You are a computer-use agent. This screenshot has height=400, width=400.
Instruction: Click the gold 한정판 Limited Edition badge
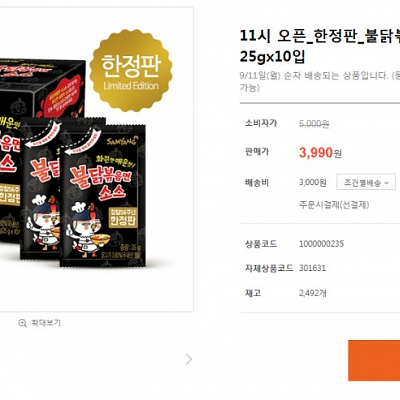coord(131,70)
